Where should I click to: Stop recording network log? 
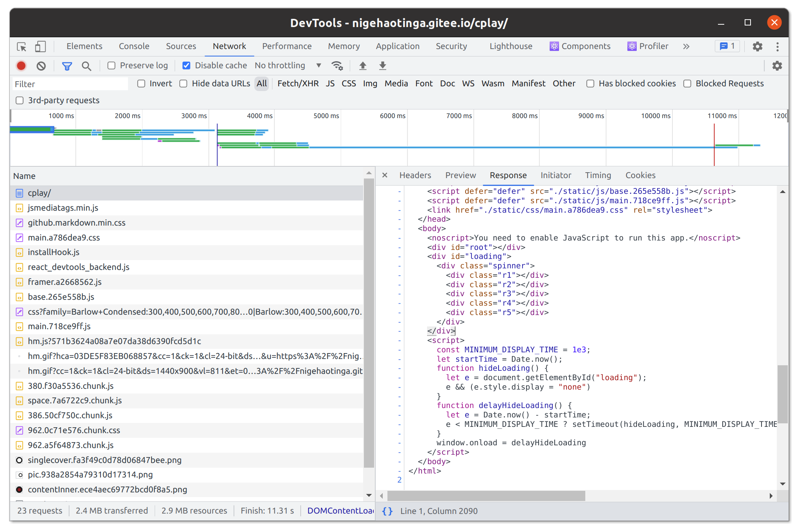pyautogui.click(x=21, y=66)
